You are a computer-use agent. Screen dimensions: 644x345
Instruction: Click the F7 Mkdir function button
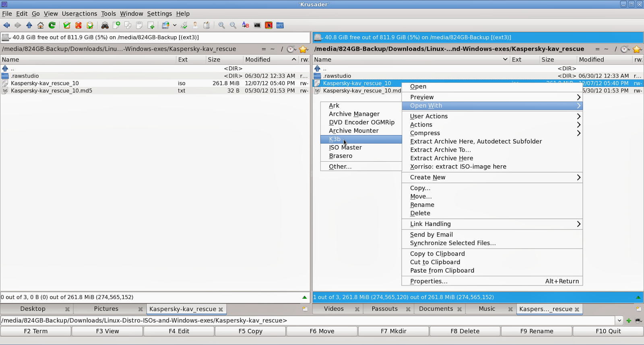click(394, 331)
